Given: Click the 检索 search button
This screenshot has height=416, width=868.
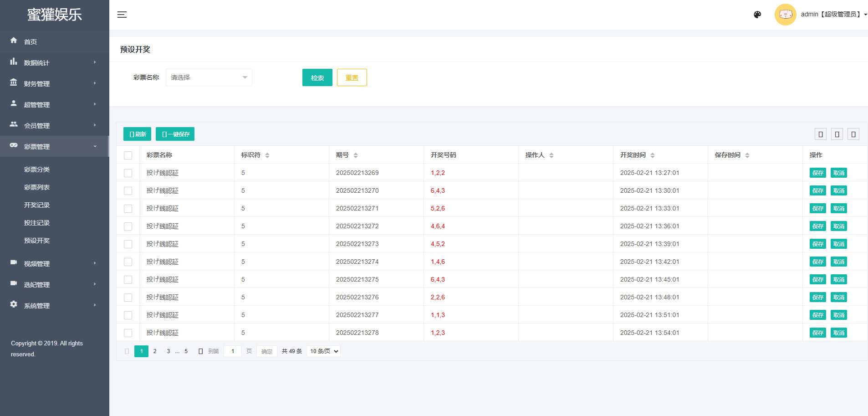Looking at the screenshot, I should coord(317,77).
